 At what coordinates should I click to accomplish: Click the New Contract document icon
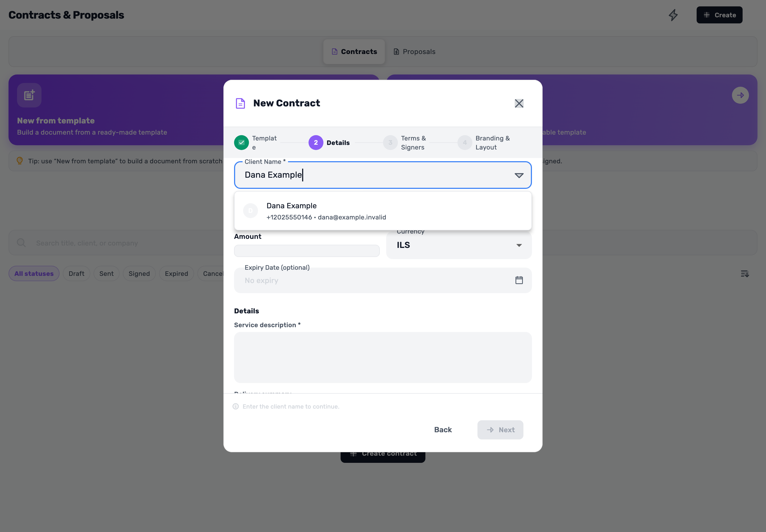(240, 103)
